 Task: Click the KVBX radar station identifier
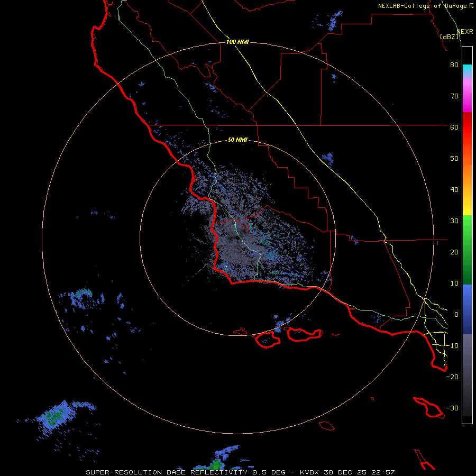point(310,472)
